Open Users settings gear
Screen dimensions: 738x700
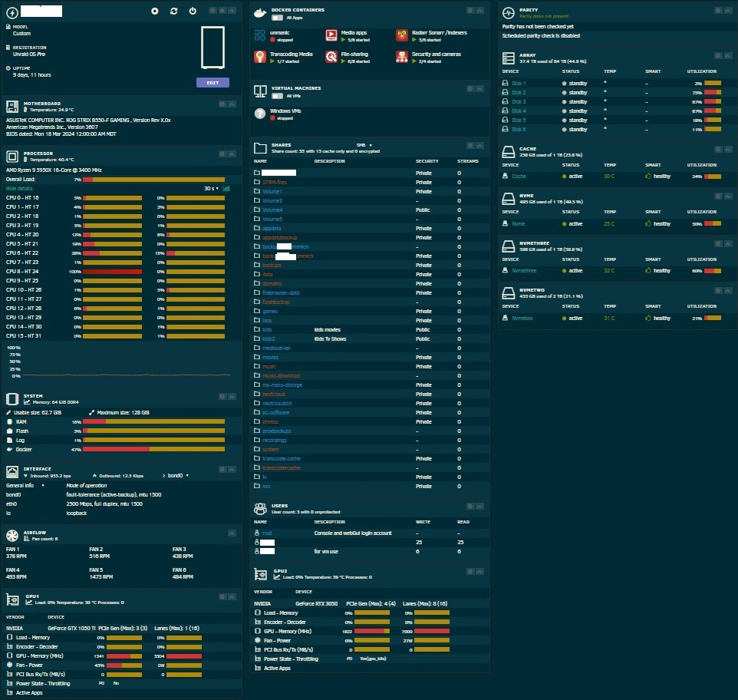coord(469,506)
